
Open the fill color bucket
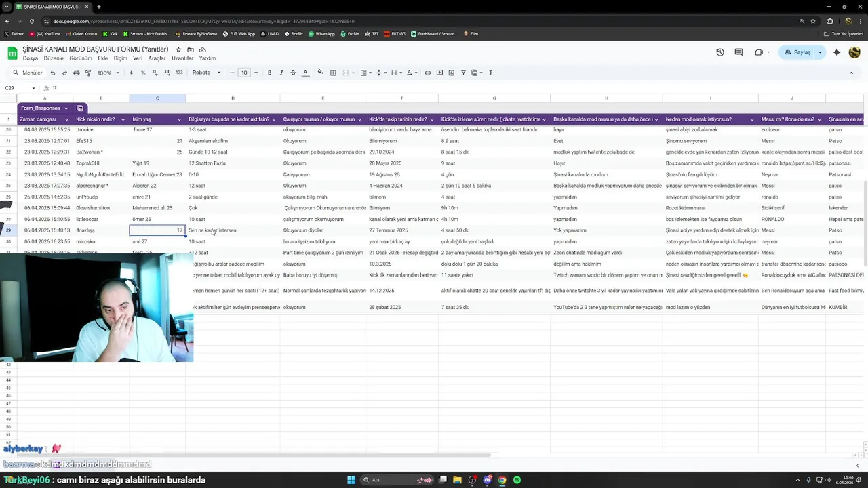(321, 73)
